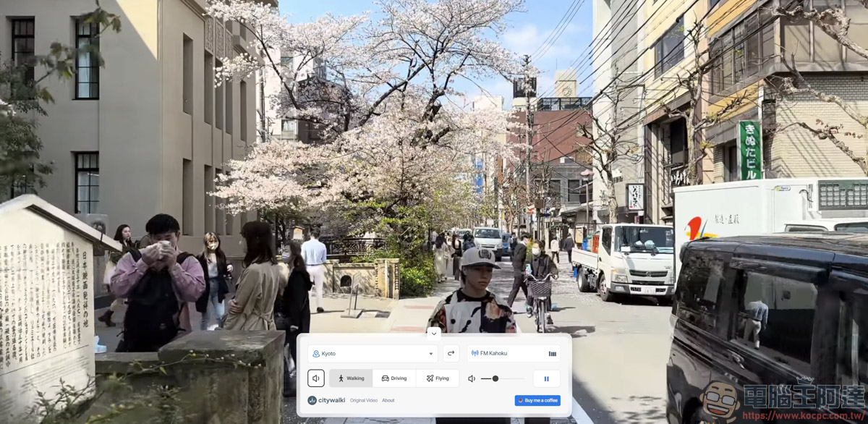Open the Kyoto city dropdown
The width and height of the screenshot is (868, 424).
(373, 354)
